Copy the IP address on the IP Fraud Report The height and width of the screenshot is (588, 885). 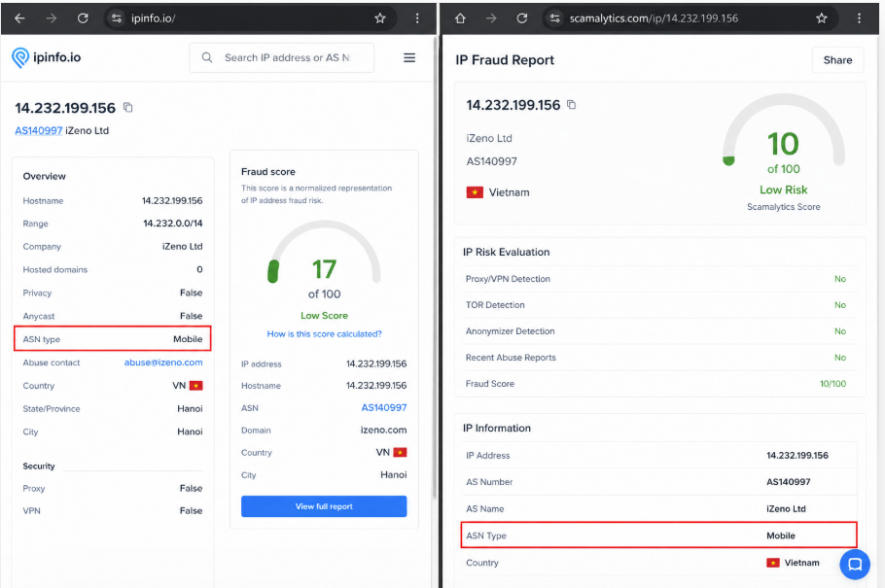click(571, 104)
